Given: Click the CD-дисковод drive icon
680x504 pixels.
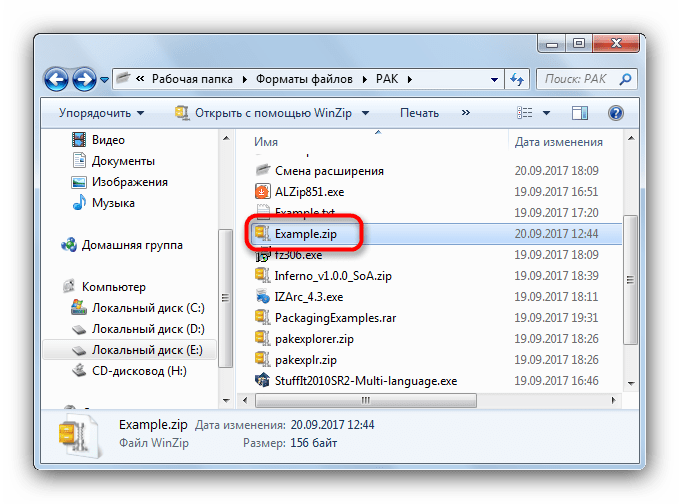Looking at the screenshot, I should pos(79,370).
